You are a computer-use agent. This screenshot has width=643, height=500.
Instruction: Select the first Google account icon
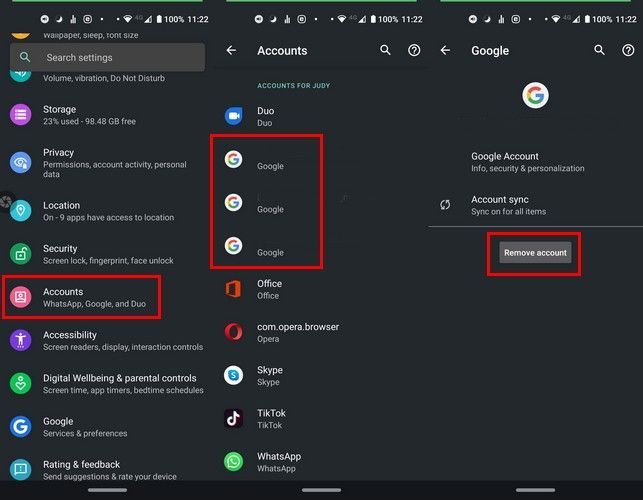[x=234, y=159]
